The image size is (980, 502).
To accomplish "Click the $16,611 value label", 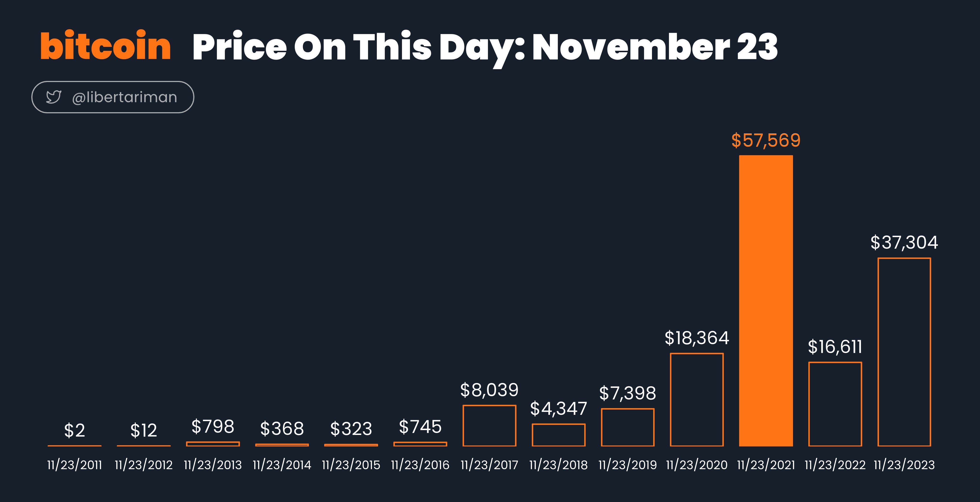I will (835, 347).
